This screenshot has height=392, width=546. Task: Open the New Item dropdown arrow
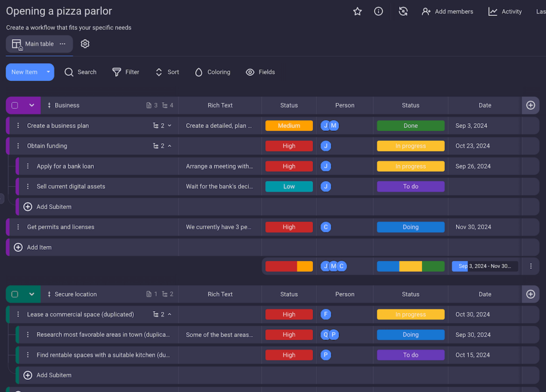click(48, 72)
